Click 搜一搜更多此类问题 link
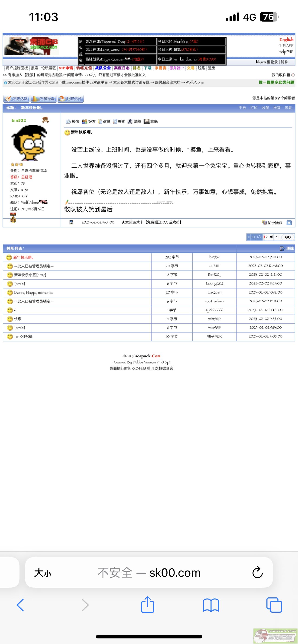 [276, 82]
